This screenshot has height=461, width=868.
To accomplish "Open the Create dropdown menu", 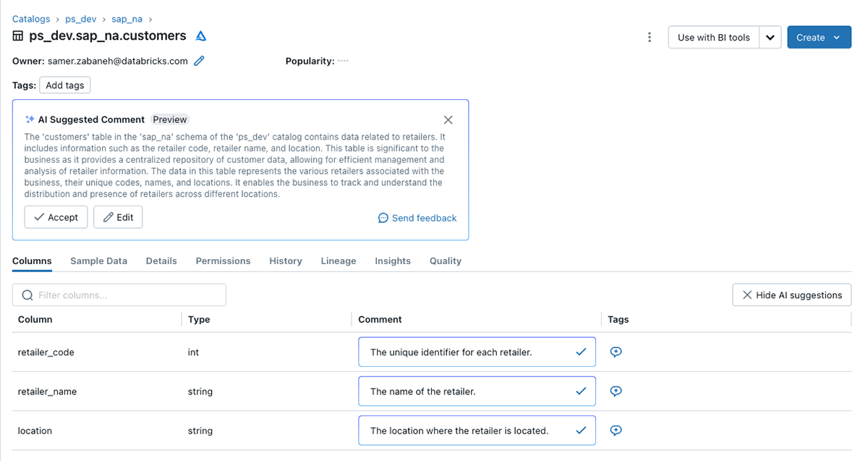I will point(819,38).
